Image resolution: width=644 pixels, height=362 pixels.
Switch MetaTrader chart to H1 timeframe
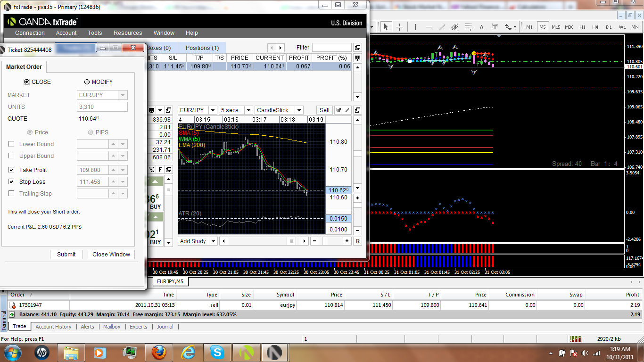point(582,27)
